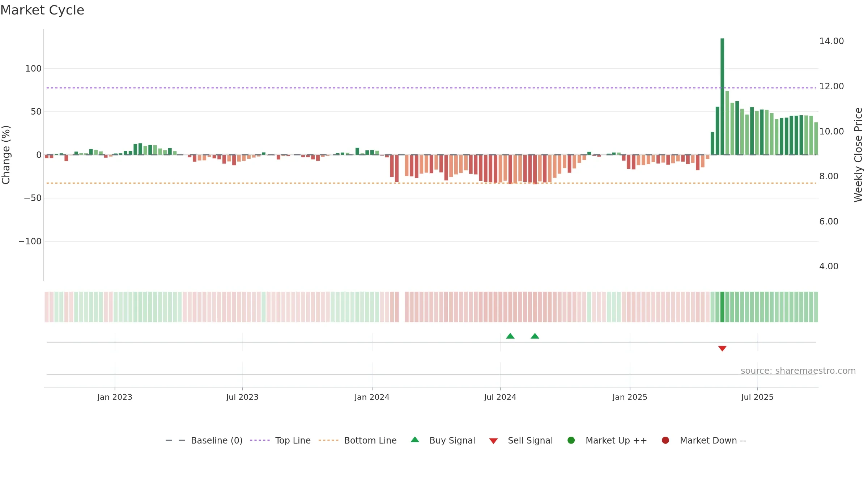Click the green Market Up circle icon
This screenshot has height=488, width=868.
[571, 440]
